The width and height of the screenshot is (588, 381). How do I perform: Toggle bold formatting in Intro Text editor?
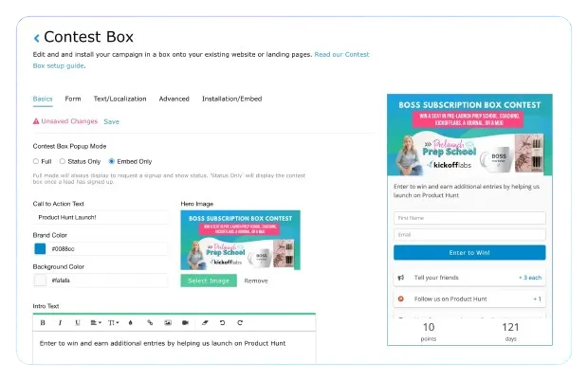click(x=43, y=322)
